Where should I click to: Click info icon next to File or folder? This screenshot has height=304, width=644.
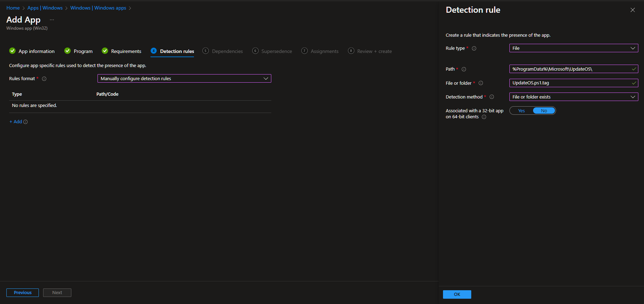point(481,83)
